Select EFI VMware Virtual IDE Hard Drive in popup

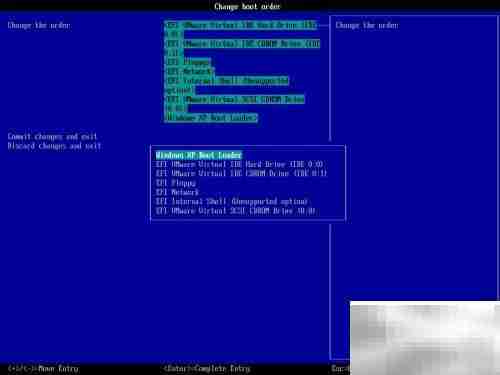[x=239, y=164]
